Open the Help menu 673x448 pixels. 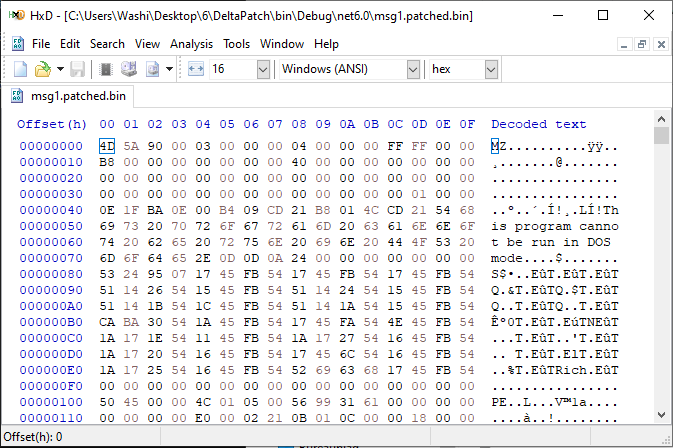pos(326,44)
